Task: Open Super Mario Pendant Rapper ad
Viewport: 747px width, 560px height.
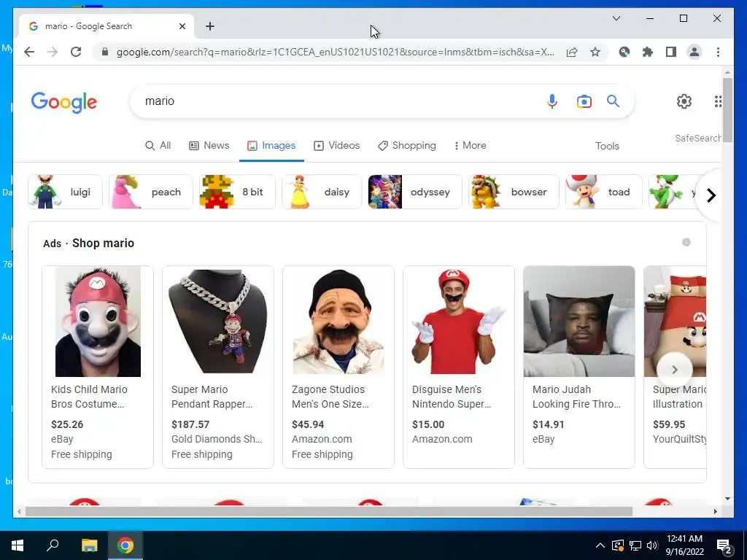Action: click(218, 367)
